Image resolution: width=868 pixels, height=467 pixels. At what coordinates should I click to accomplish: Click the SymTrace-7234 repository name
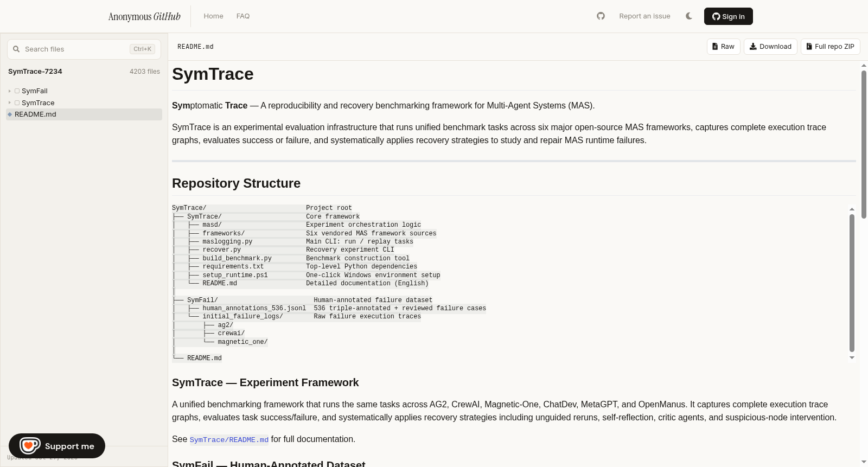pyautogui.click(x=35, y=72)
